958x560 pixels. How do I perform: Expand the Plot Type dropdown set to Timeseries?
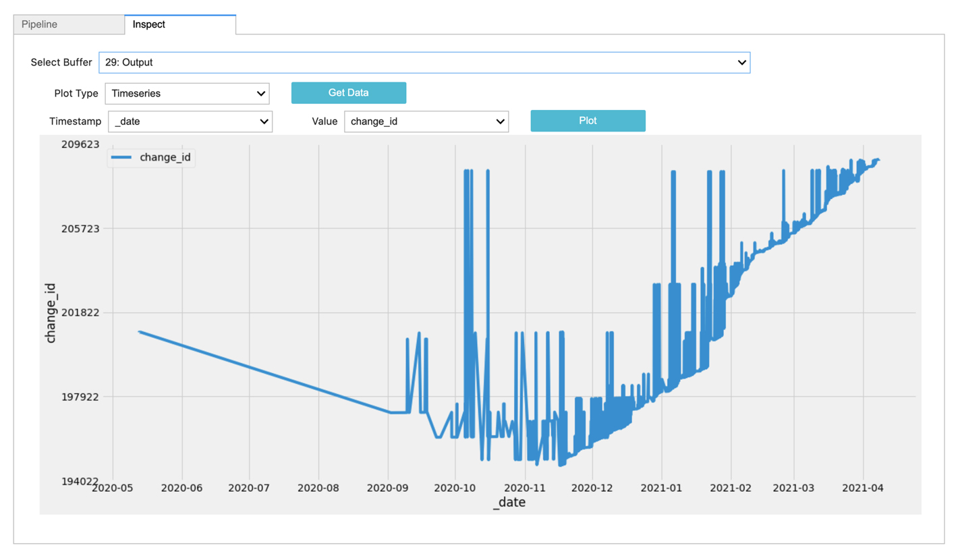[187, 94]
